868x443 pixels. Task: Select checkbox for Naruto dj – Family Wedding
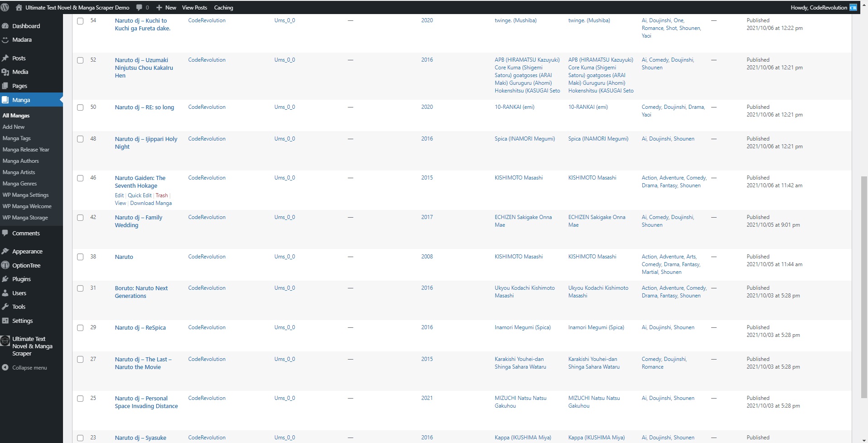(80, 218)
